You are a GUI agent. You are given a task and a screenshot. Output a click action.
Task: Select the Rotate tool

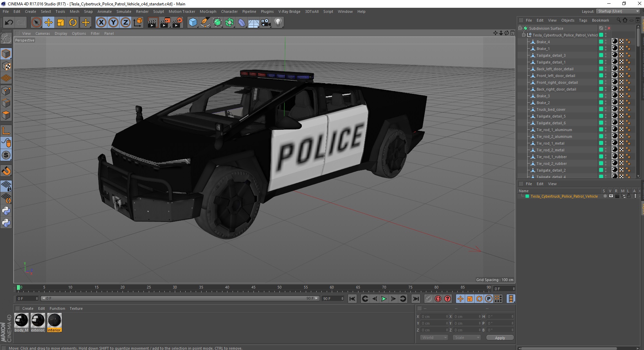coord(73,23)
